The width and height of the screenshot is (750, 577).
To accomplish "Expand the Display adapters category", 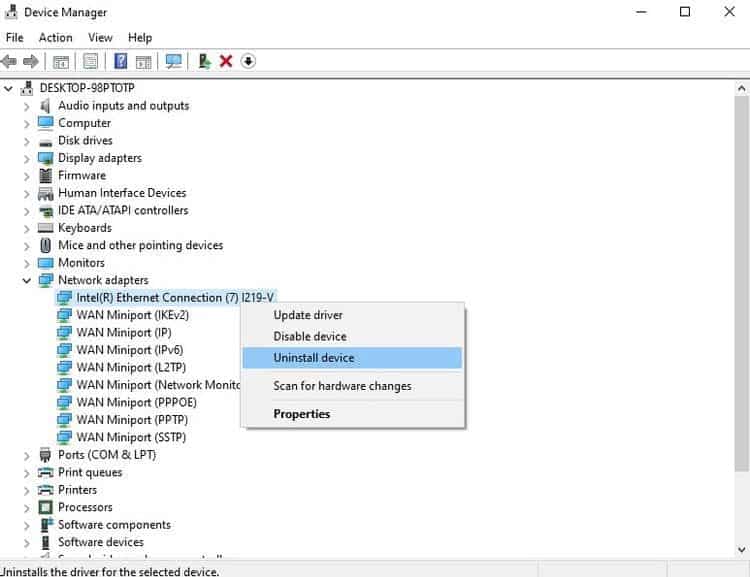I will click(26, 159).
